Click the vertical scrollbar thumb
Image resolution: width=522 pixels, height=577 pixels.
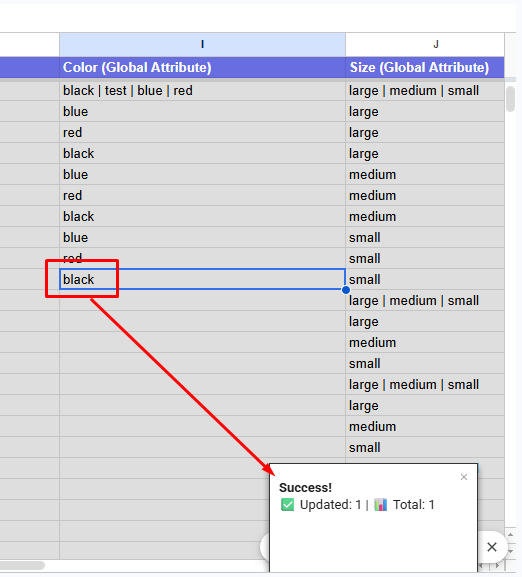pyautogui.click(x=510, y=99)
